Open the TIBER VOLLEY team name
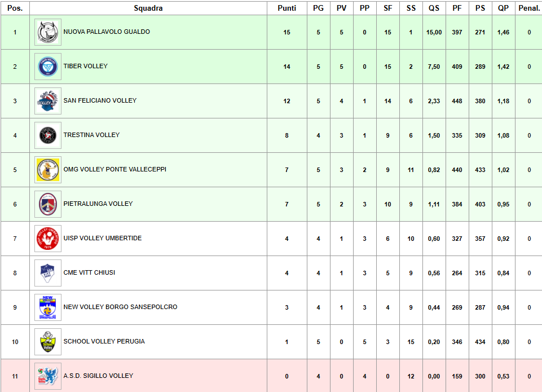Viewport: 542px width, 392px height. tap(86, 67)
